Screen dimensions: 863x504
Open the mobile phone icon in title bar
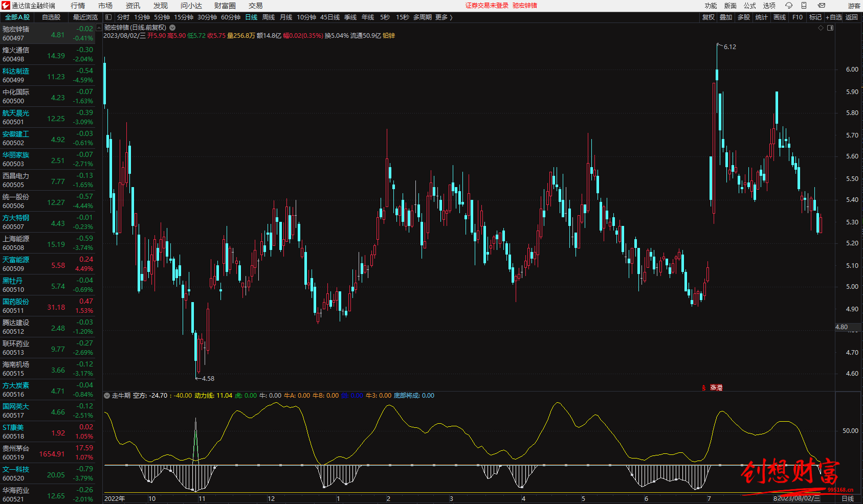[x=804, y=6]
